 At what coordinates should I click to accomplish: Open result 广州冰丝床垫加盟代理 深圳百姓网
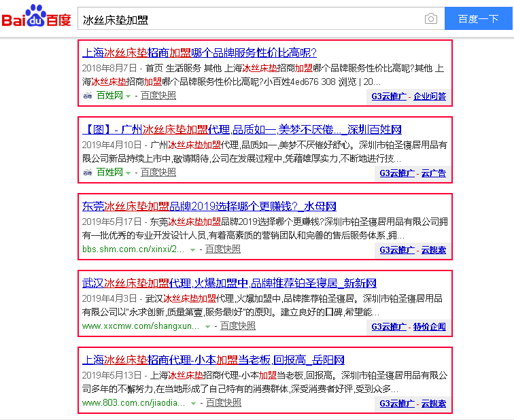[242, 129]
